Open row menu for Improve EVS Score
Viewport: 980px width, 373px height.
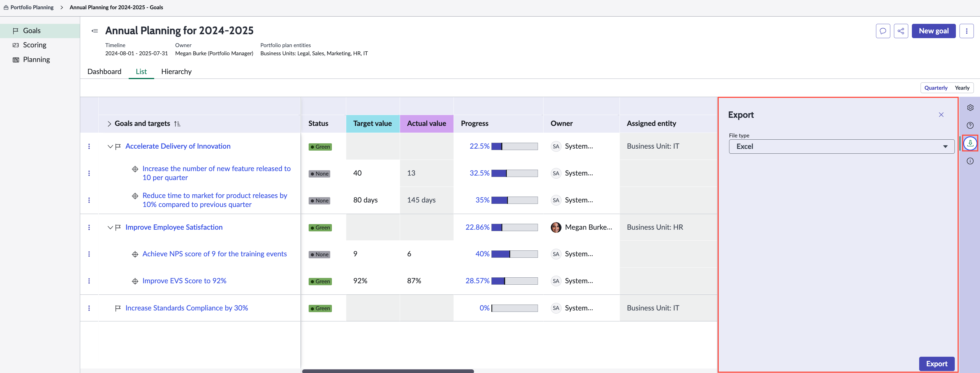[x=89, y=281]
